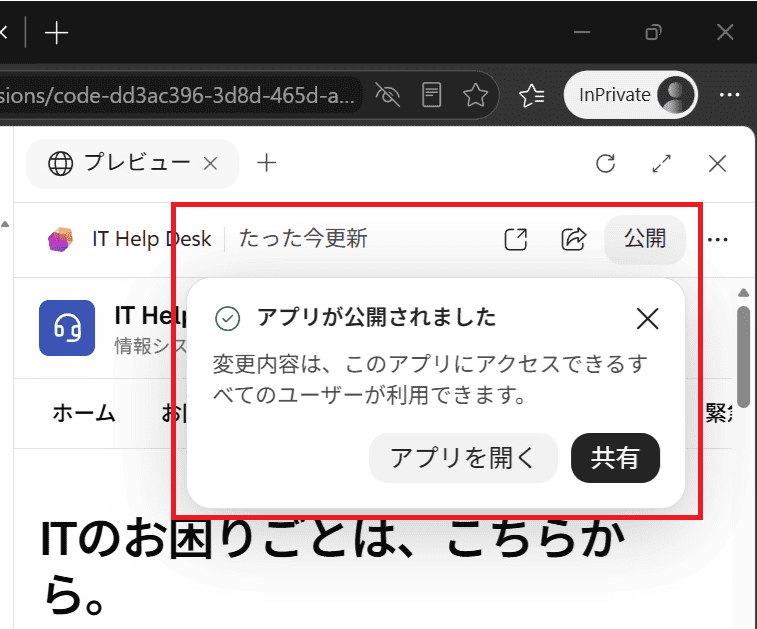Close the プレビュー tab
757x629 pixels.
click(x=210, y=164)
